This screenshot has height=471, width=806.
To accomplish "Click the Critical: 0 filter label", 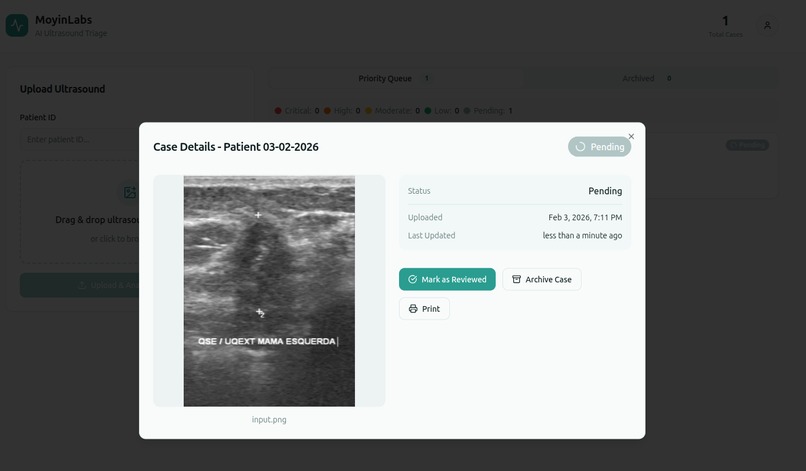I will 297,111.
